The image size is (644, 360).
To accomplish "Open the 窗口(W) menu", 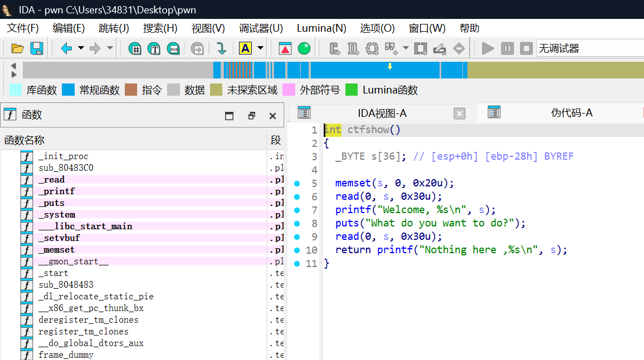I will coord(427,28).
